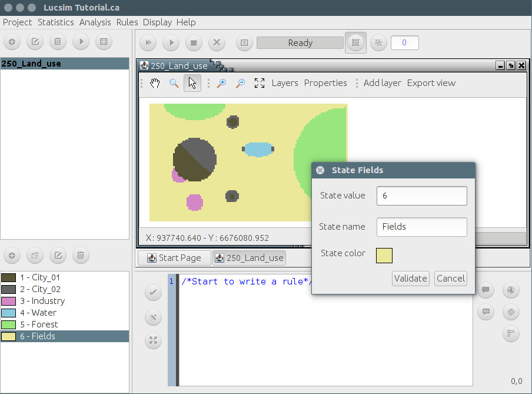Viewport: 532px width, 394px height.
Task: Click the Validate button in State Fields dialog
Action: 410,278
